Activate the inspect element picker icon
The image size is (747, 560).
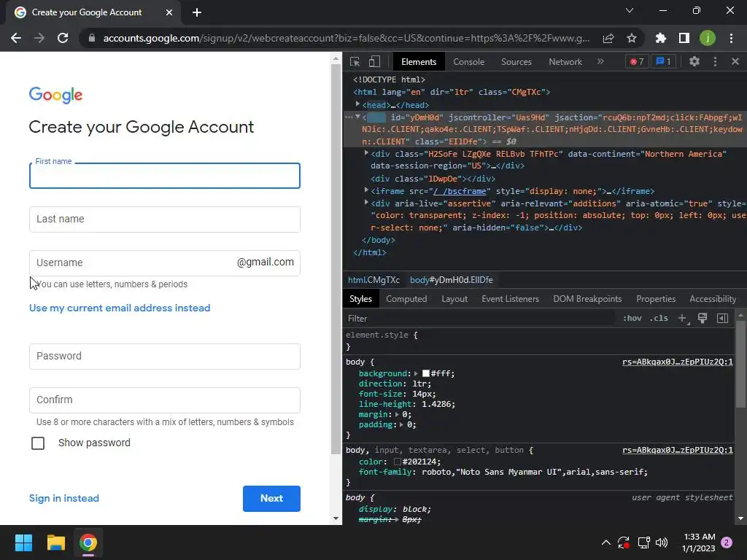click(355, 61)
